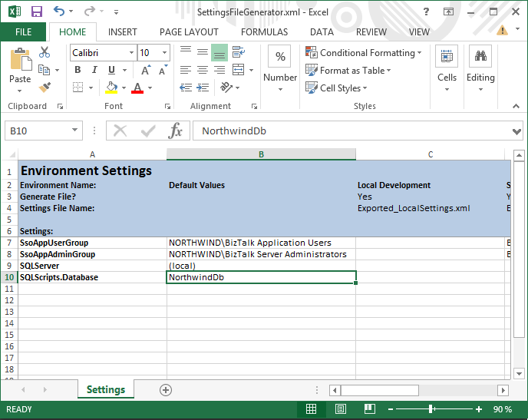Click the zoom slider handle
528x420 pixels.
(431, 409)
